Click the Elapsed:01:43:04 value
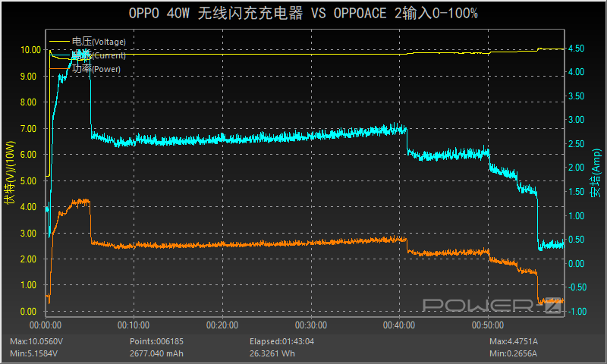Viewport: 607px width, 364px height. (281, 341)
